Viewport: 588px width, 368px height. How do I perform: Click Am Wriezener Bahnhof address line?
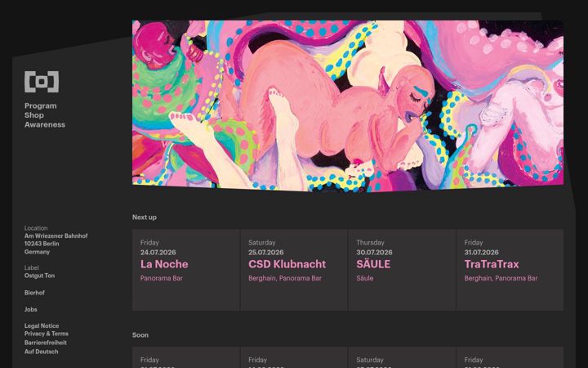point(56,236)
